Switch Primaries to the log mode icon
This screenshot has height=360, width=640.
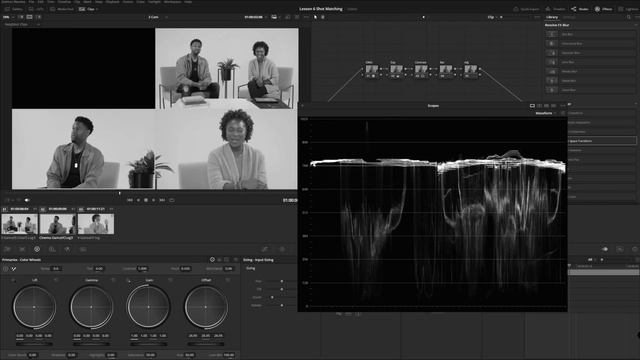[227, 260]
